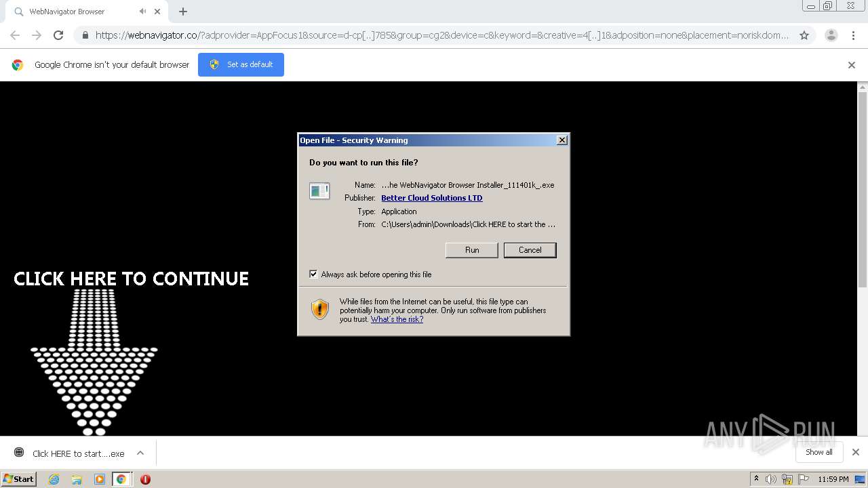Click the From path text in the dialog

(468, 224)
